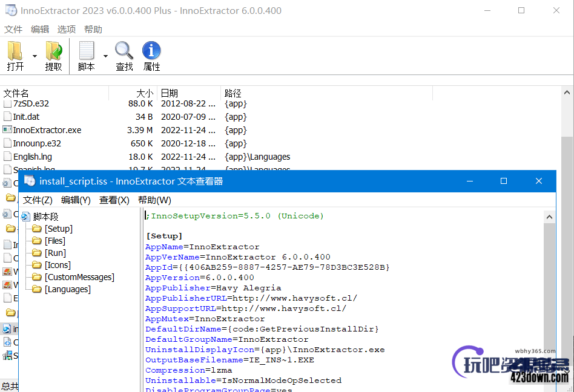Click the Init.dat file icon

(x=7, y=117)
